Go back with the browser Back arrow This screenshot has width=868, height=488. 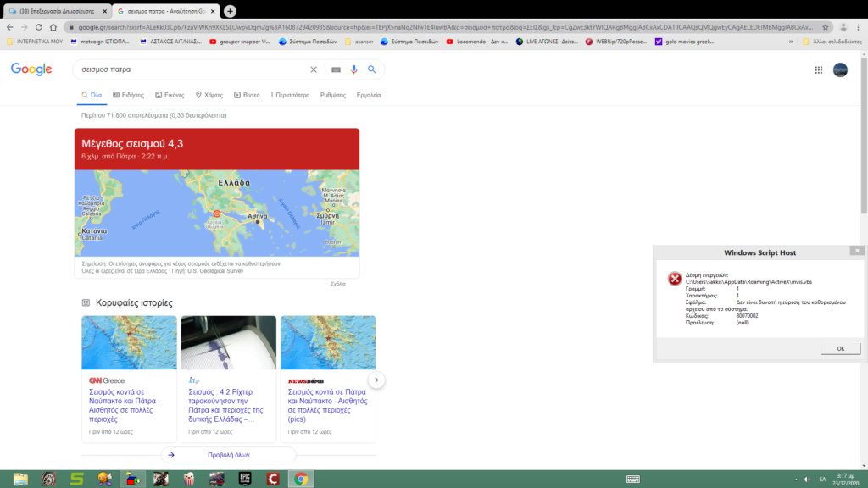(x=10, y=27)
